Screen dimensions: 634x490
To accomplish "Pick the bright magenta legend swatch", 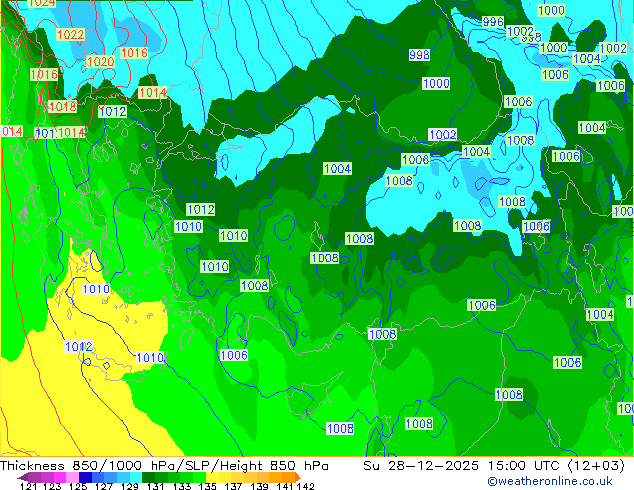I will pyautogui.click(x=60, y=477).
